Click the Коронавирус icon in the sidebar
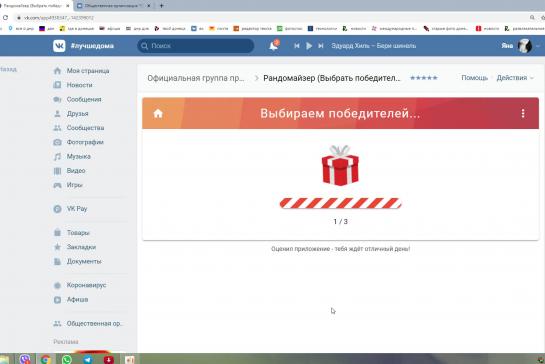The height and width of the screenshot is (364, 545). (57, 285)
